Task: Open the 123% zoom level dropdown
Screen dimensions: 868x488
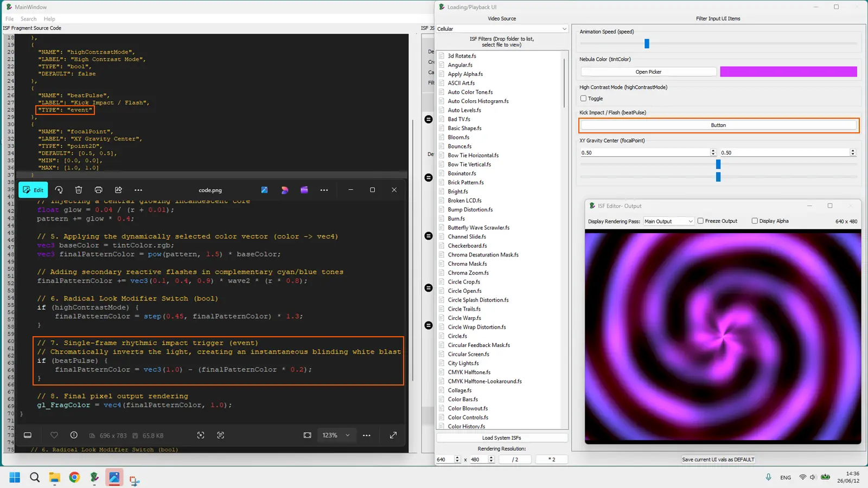Action: (336, 435)
